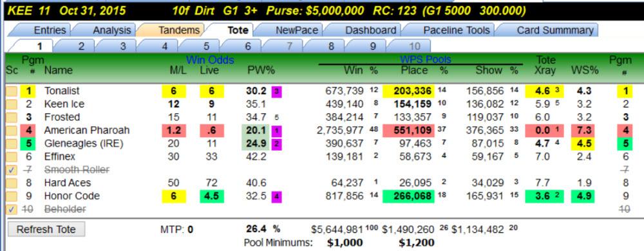Click the Refresh Tote button
This screenshot has width=644, height=251.
(x=46, y=229)
